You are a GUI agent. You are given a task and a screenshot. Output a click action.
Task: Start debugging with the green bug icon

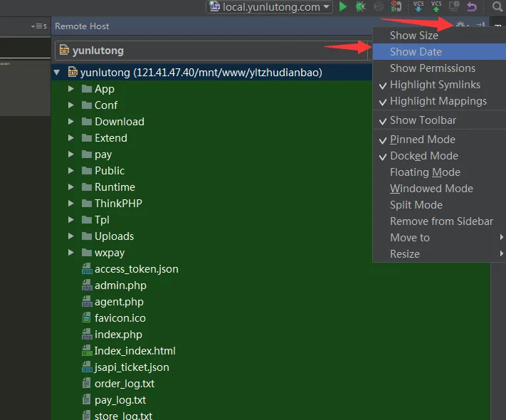click(x=360, y=6)
